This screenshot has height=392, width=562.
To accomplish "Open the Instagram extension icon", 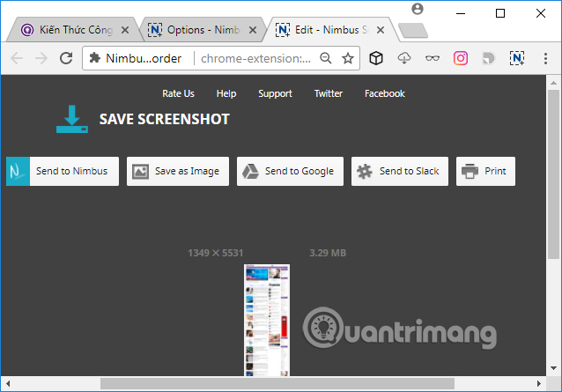I will tap(461, 58).
